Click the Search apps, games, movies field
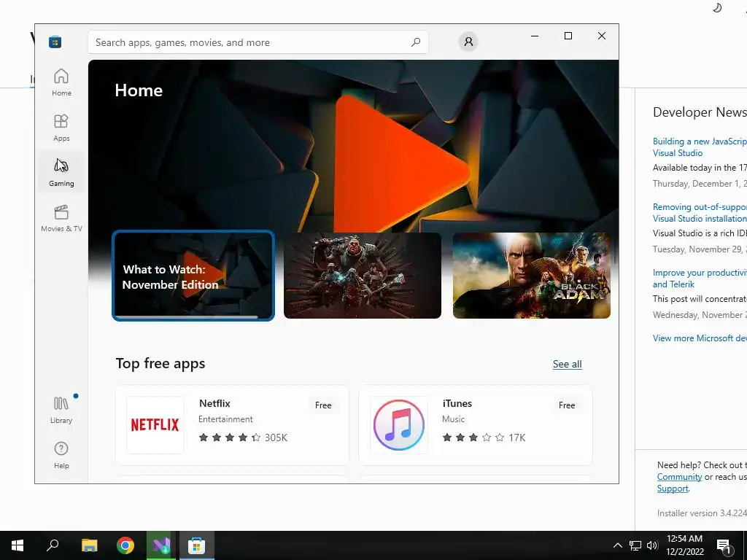 [258, 42]
